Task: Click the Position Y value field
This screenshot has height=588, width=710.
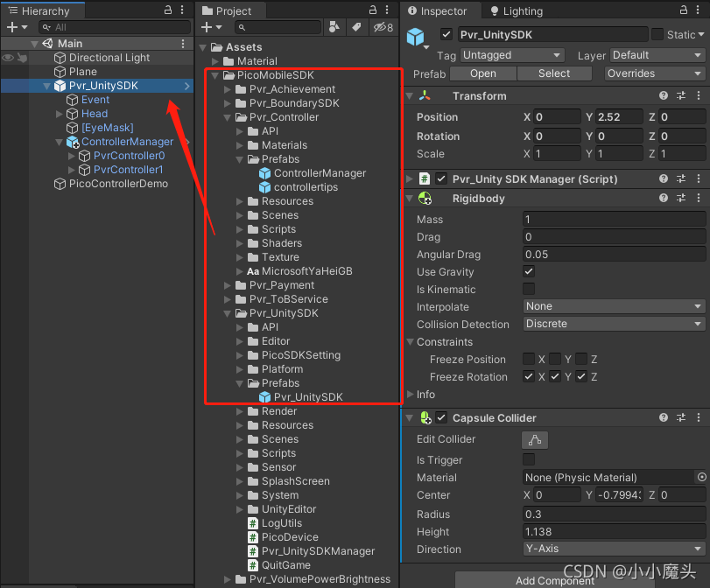Action: click(619, 116)
